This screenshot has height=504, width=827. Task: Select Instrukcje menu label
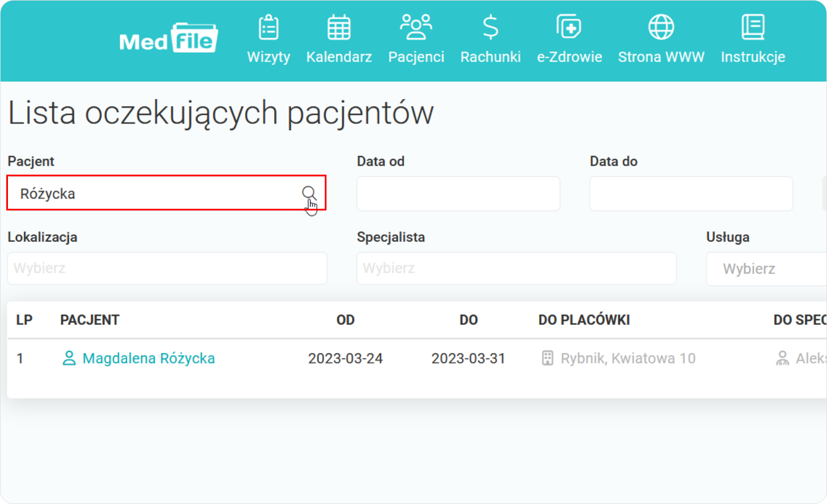[x=753, y=57]
